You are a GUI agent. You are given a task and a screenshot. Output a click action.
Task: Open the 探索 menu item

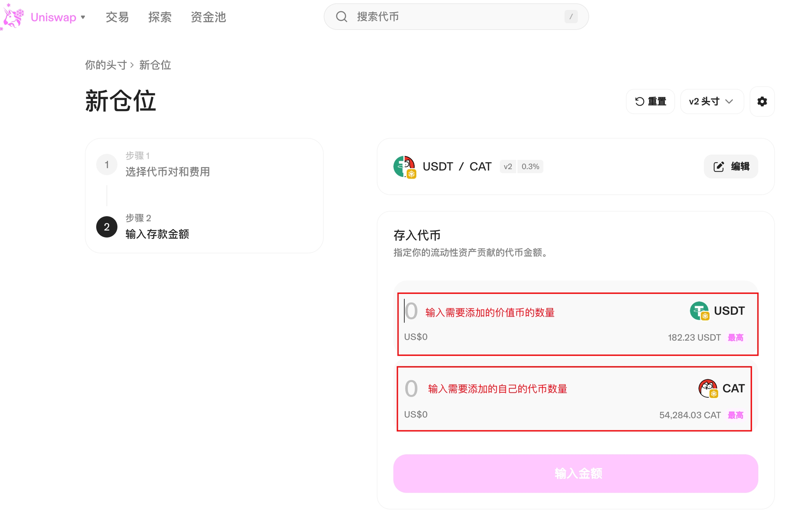(160, 17)
